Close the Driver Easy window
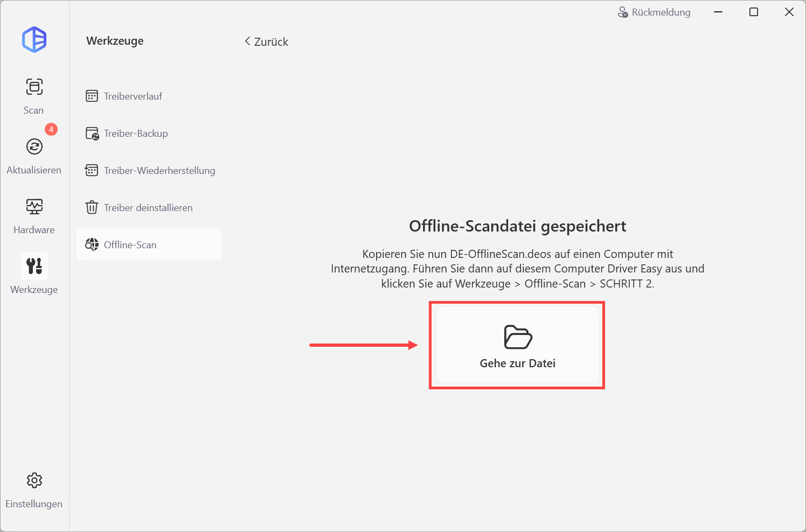Screen dimensions: 806x532 (789, 12)
